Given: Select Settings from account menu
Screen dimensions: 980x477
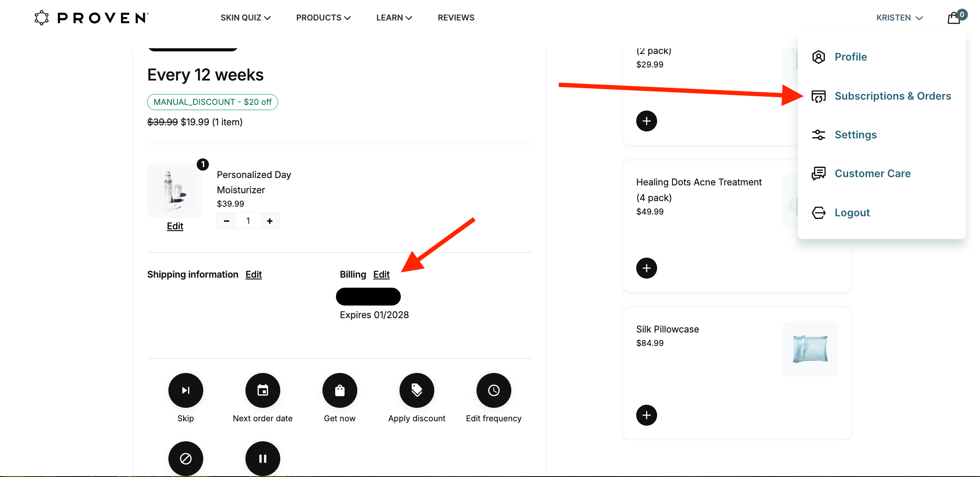Looking at the screenshot, I should [x=856, y=135].
